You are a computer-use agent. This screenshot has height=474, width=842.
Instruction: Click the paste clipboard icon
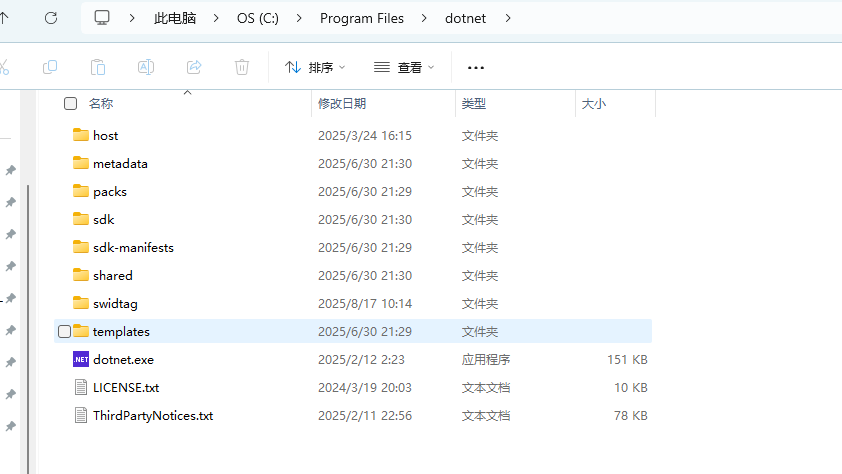coord(98,67)
